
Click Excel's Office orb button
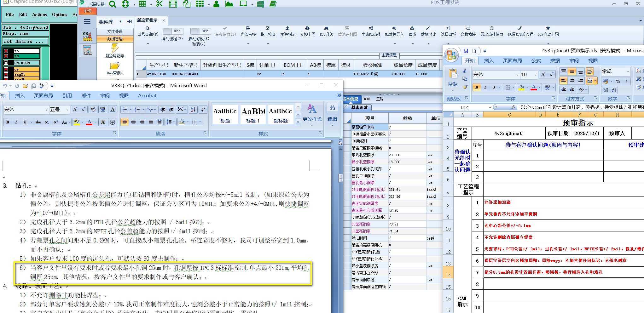[451, 55]
